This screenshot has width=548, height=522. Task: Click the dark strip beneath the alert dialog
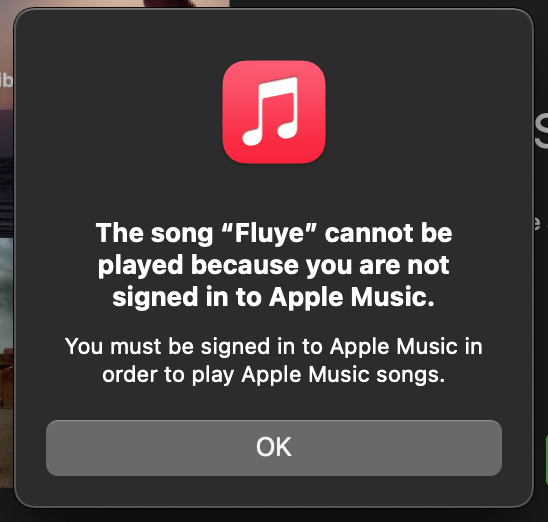click(274, 515)
